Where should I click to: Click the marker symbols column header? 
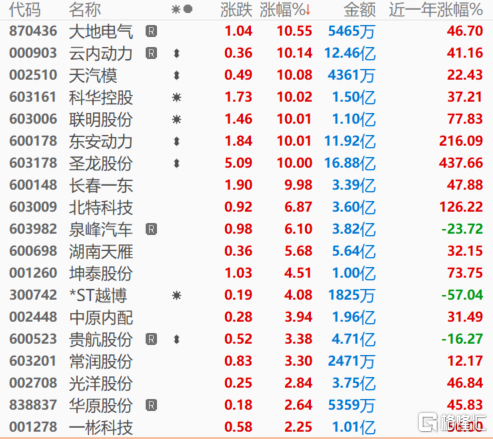click(182, 9)
